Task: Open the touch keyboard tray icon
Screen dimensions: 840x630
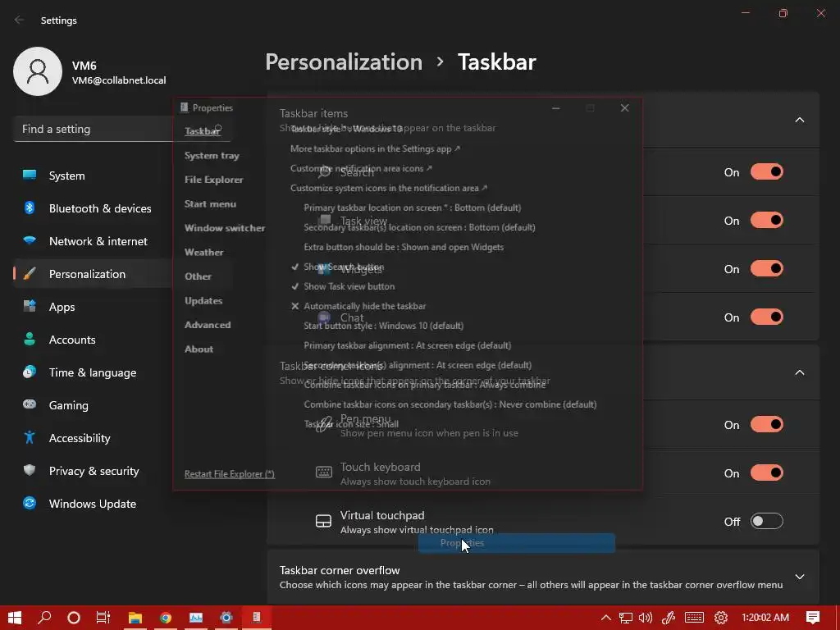Action: point(694,618)
